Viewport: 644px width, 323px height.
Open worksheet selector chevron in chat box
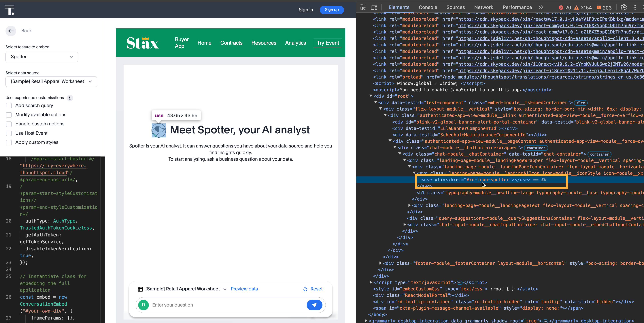pyautogui.click(x=225, y=289)
